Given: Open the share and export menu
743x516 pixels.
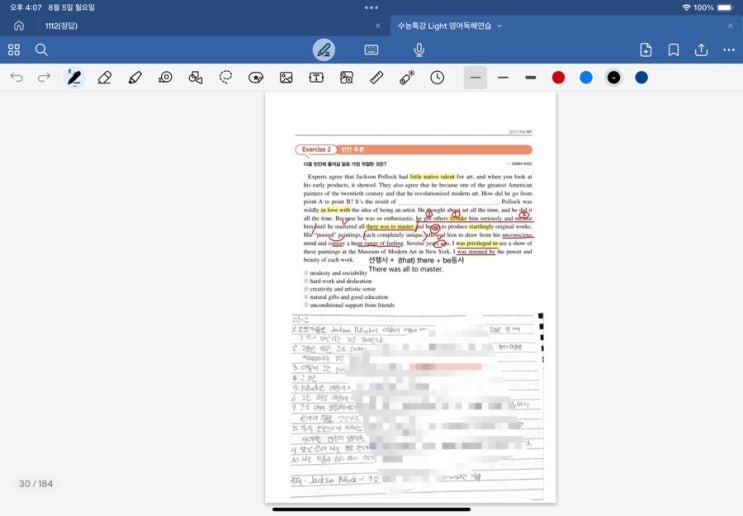Looking at the screenshot, I should (x=701, y=50).
